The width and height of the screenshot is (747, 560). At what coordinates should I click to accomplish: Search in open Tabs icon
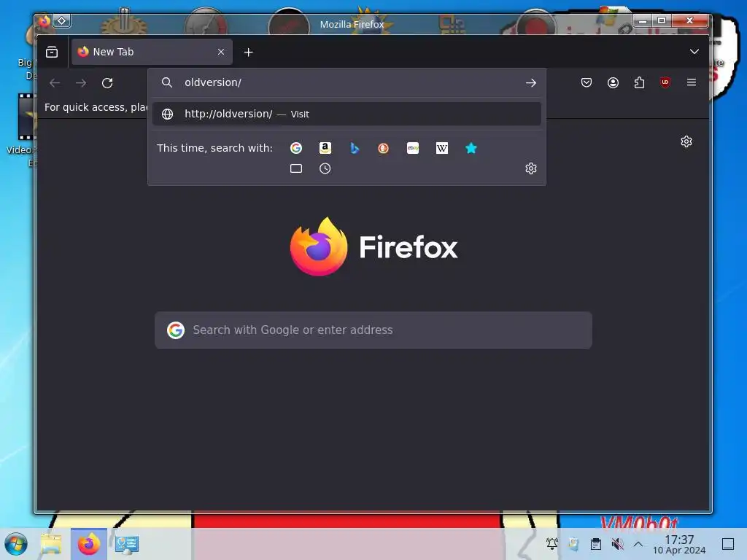click(296, 168)
